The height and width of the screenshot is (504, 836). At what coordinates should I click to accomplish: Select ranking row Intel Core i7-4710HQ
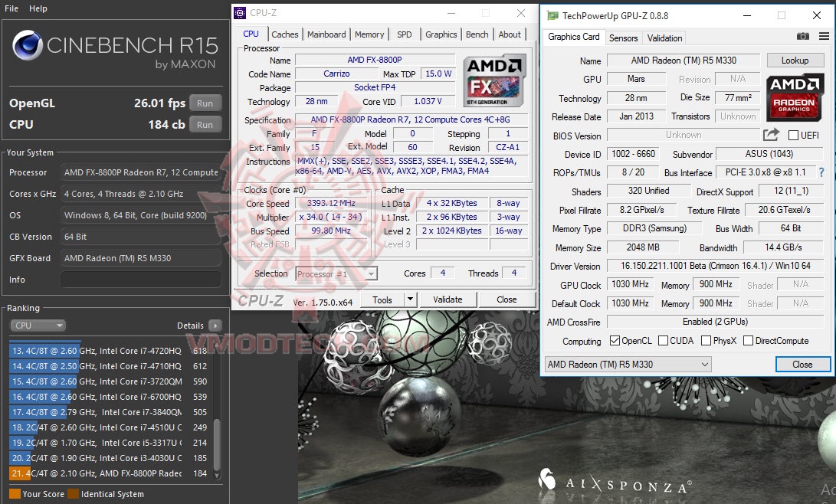pos(109,366)
